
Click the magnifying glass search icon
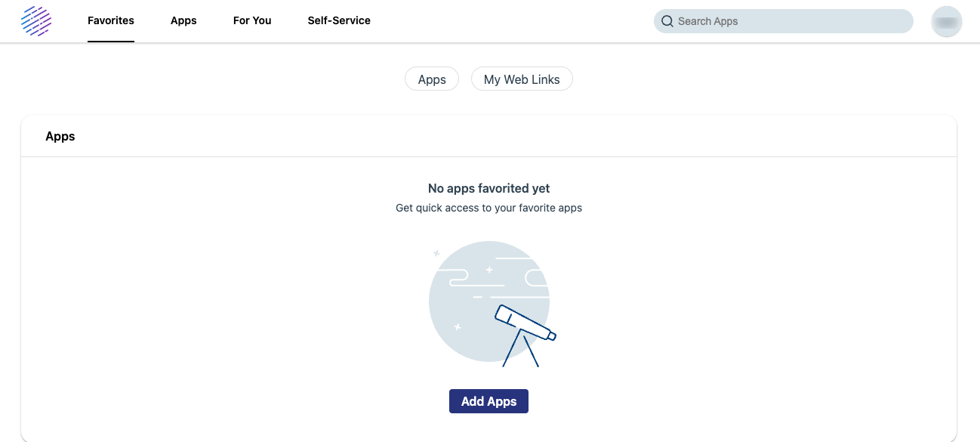click(667, 21)
